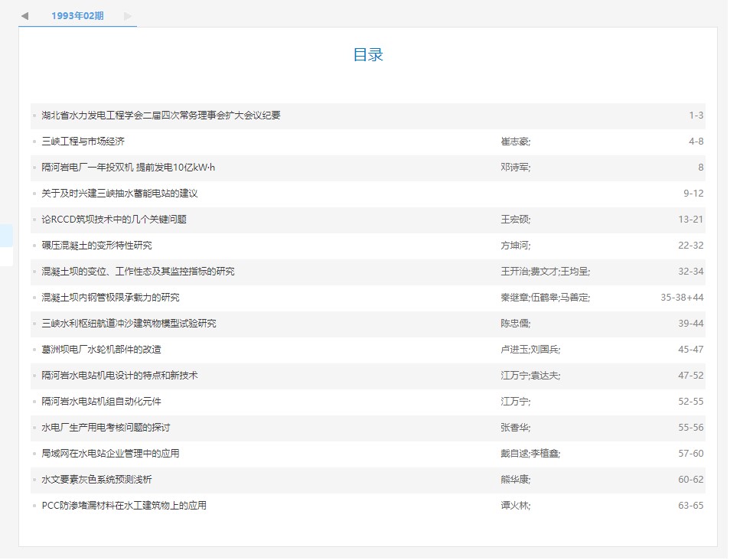Image resolution: width=740 pixels, height=560 pixels.
Task: Click authors 秦继章;伍鹤皋;马善定
Action: tap(546, 298)
